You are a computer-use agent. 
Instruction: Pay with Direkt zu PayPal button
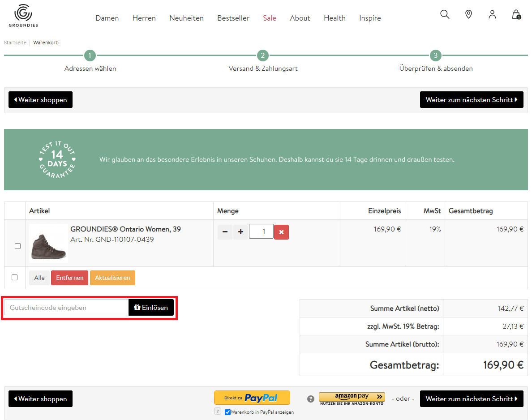pyautogui.click(x=252, y=398)
